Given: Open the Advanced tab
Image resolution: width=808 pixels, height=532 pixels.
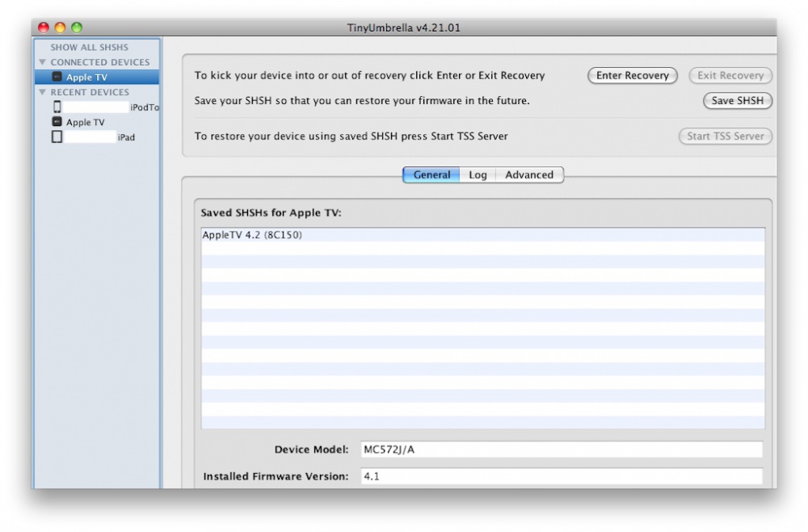Looking at the screenshot, I should click(529, 174).
